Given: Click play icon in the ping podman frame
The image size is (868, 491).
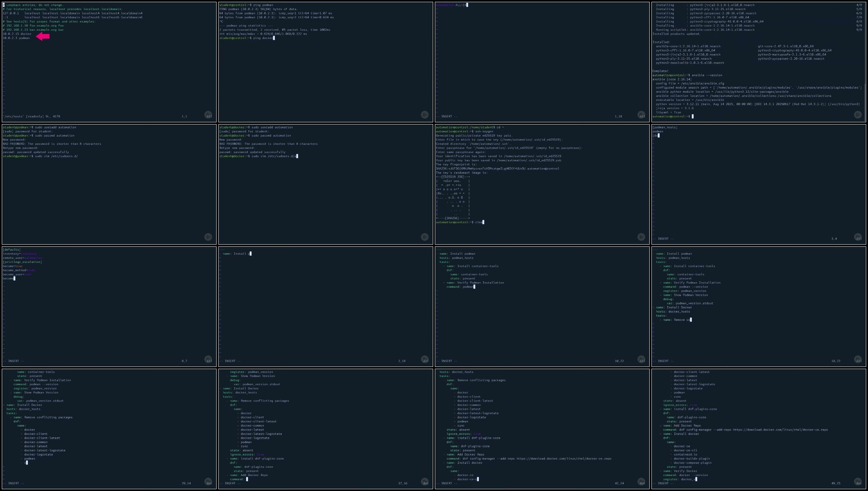Looking at the screenshot, I should click(x=425, y=115).
